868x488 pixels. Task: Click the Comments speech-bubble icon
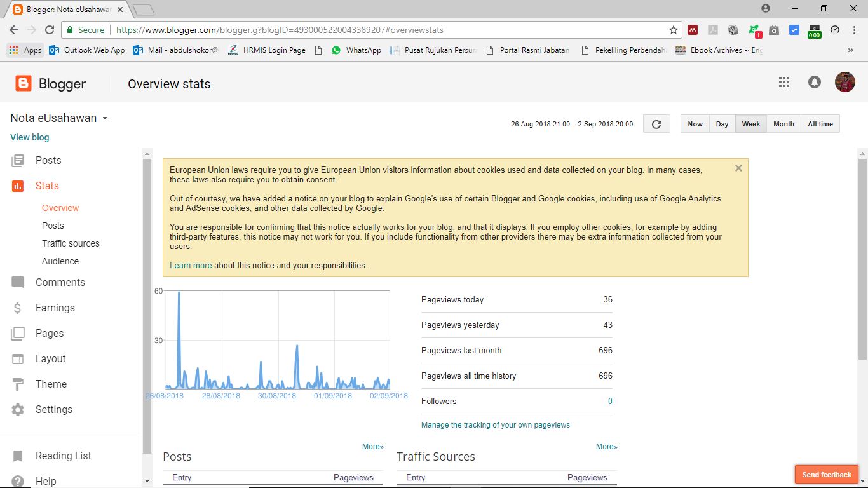[18, 283]
